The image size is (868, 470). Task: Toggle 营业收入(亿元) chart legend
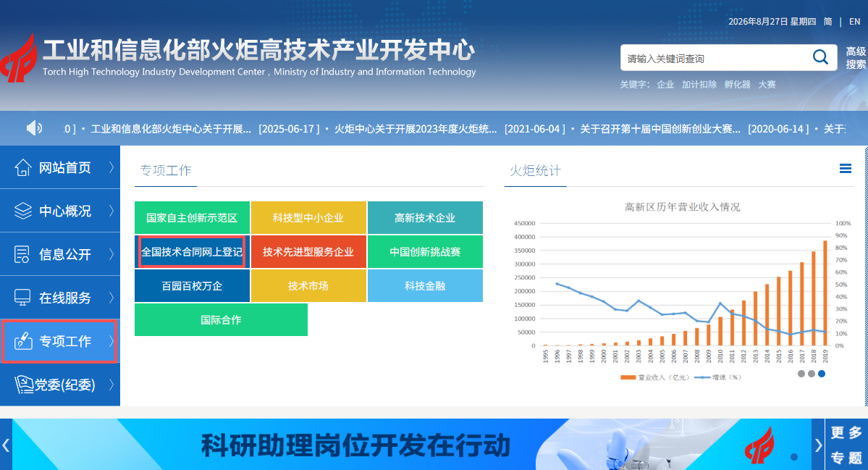click(655, 377)
